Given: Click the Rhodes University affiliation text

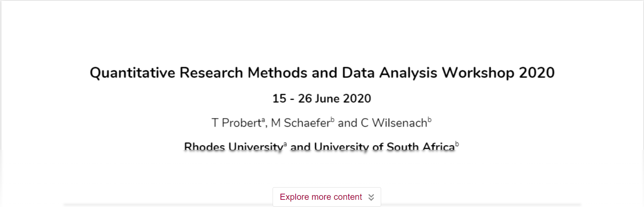Looking at the screenshot, I should (233, 147).
